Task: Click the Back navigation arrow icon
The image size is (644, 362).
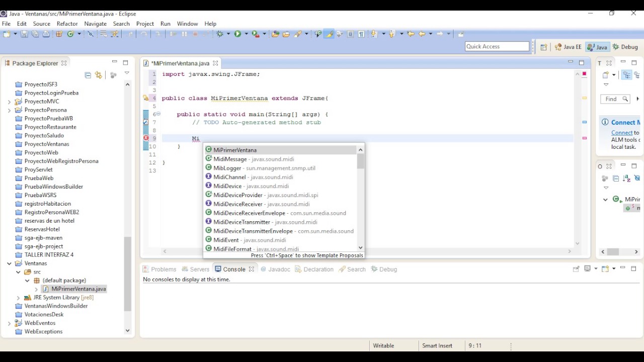Action: pyautogui.click(x=422, y=34)
